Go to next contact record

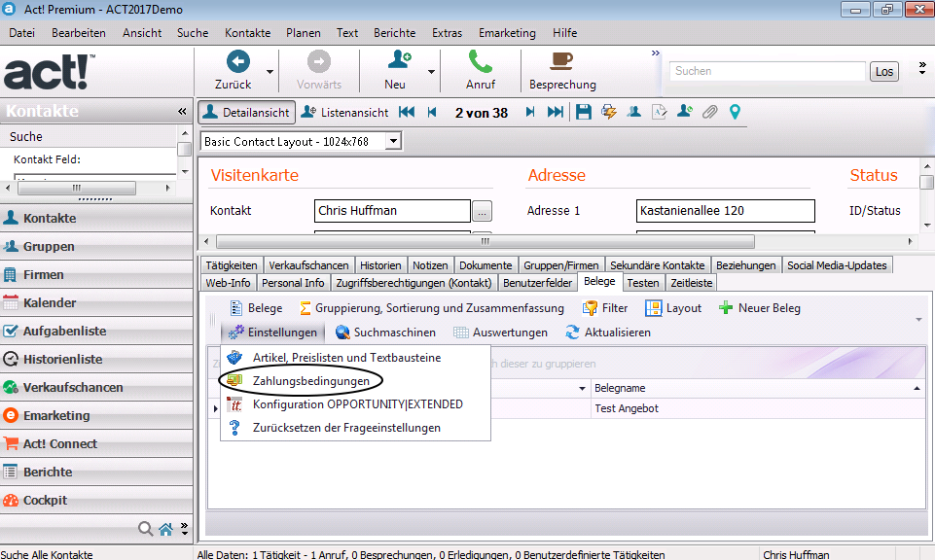click(x=530, y=112)
